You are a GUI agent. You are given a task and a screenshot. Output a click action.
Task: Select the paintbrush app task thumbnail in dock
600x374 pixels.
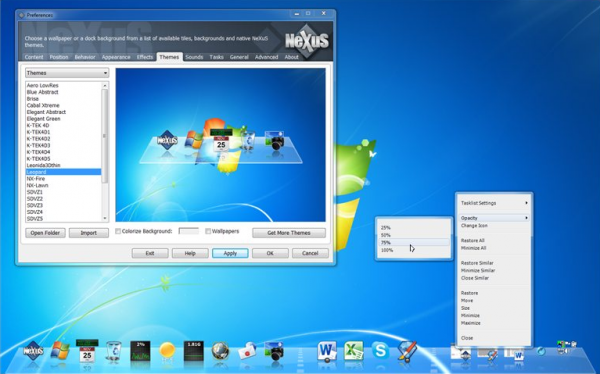488,354
